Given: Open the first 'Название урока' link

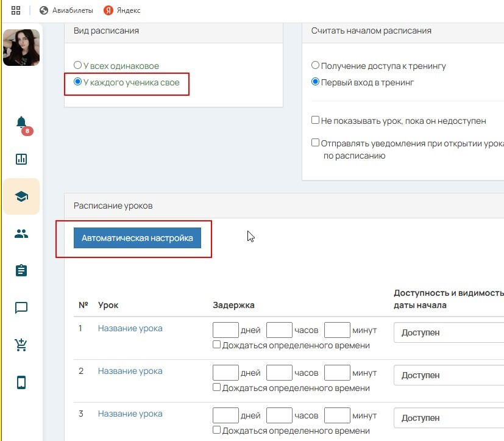Looking at the screenshot, I should pos(130,328).
